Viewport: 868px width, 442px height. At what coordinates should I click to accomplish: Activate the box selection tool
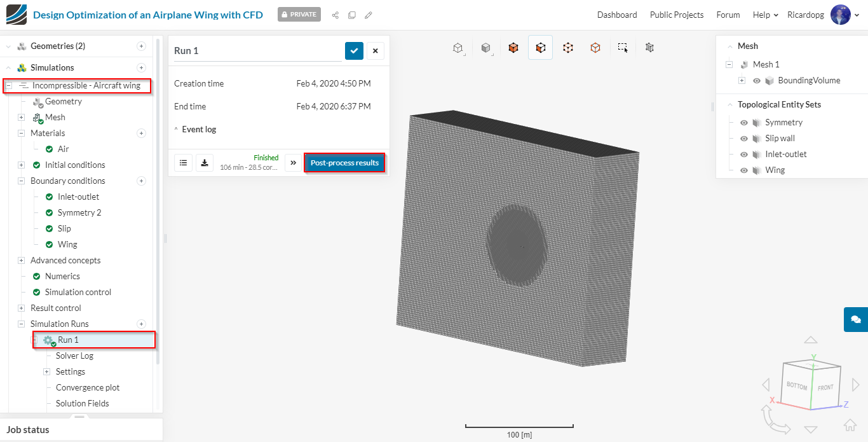pos(623,48)
